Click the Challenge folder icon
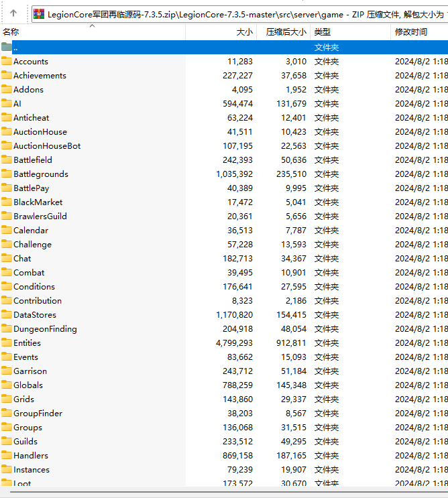The width and height of the screenshot is (448, 498). (x=6, y=244)
